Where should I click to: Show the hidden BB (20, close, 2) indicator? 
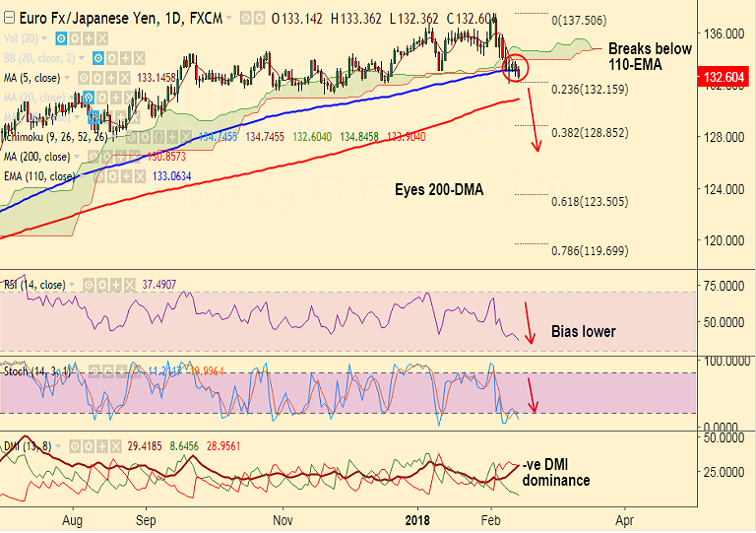pos(97,58)
